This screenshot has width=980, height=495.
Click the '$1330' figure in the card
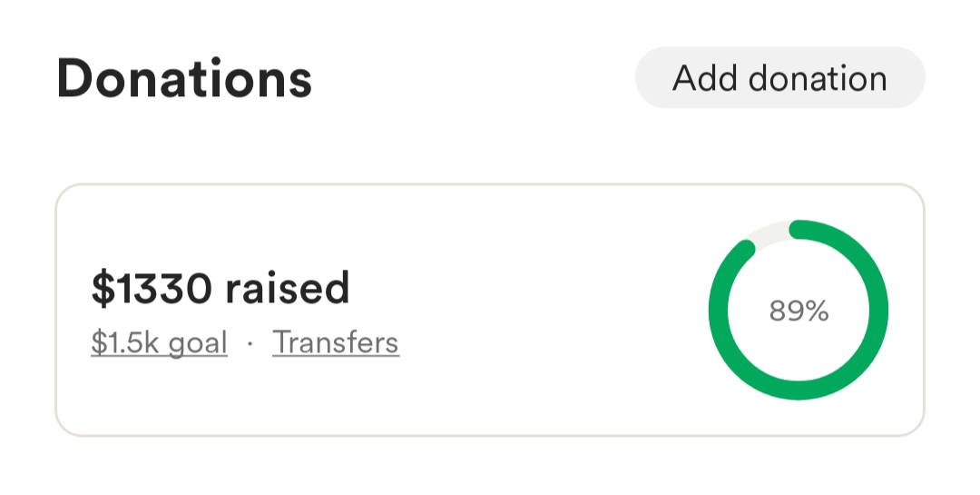pyautogui.click(x=152, y=289)
